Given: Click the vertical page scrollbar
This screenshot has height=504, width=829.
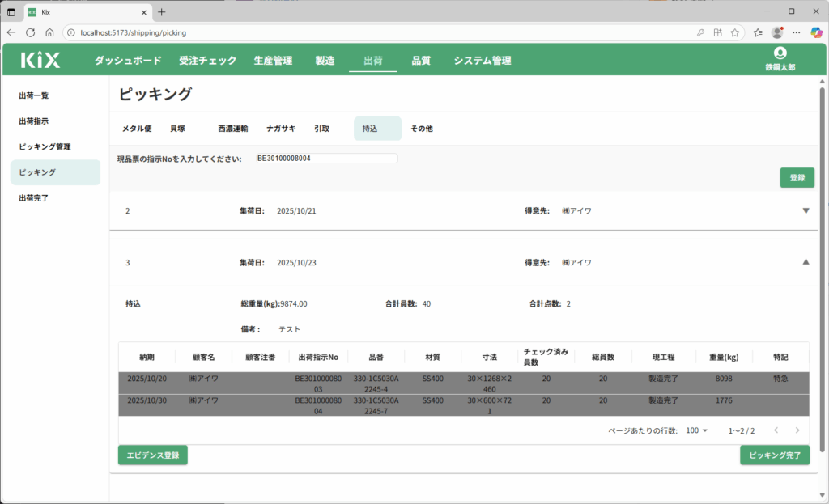Looking at the screenshot, I should 822,267.
